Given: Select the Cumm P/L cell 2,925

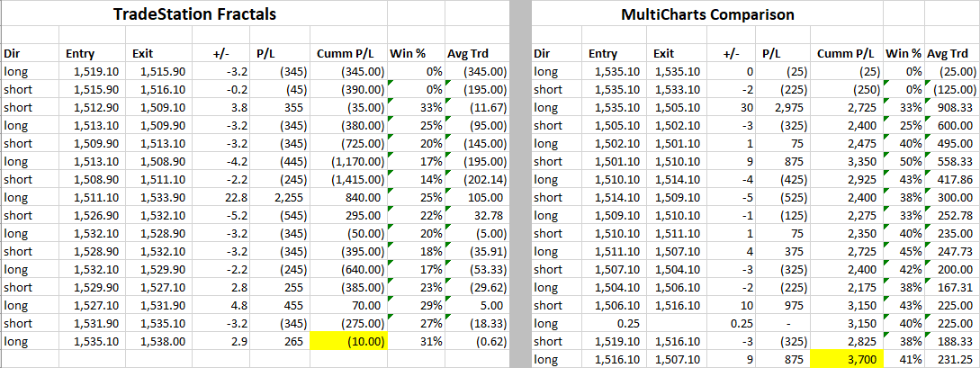Looking at the screenshot, I should [x=847, y=179].
